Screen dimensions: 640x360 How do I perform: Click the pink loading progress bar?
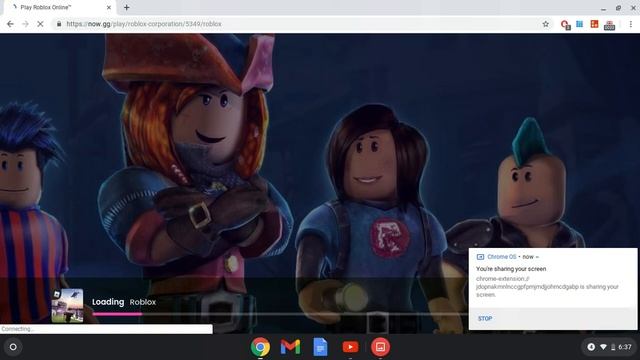pos(118,314)
